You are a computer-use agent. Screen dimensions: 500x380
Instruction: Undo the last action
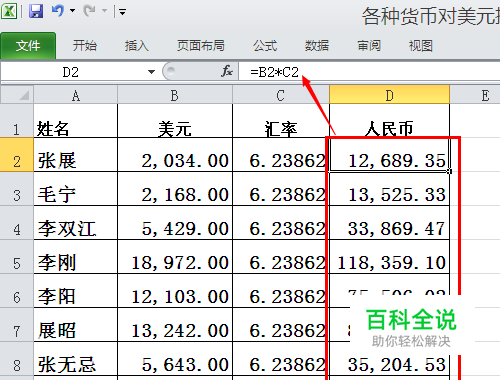[x=58, y=11]
